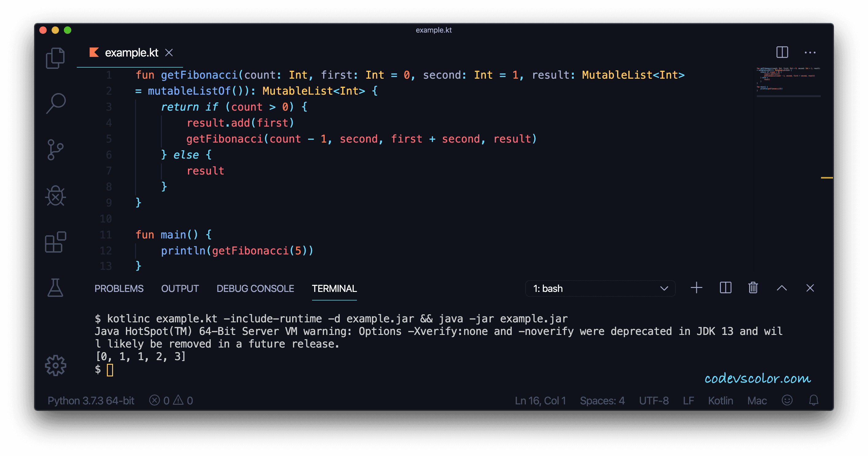Open the Source Control view

pyautogui.click(x=55, y=150)
